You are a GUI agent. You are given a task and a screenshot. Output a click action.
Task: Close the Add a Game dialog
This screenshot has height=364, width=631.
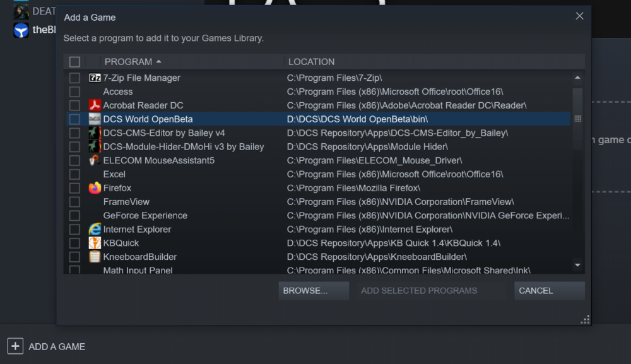(579, 16)
